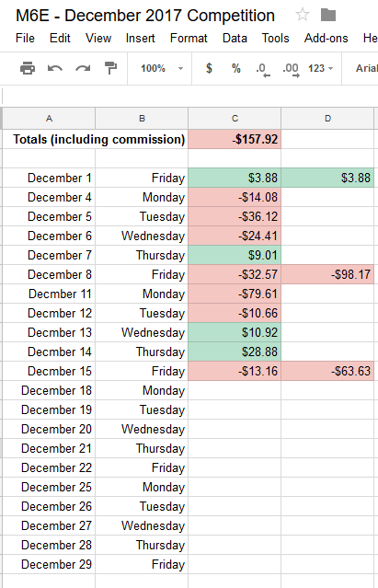Open the Format menu
This screenshot has width=378, height=588.
click(189, 39)
